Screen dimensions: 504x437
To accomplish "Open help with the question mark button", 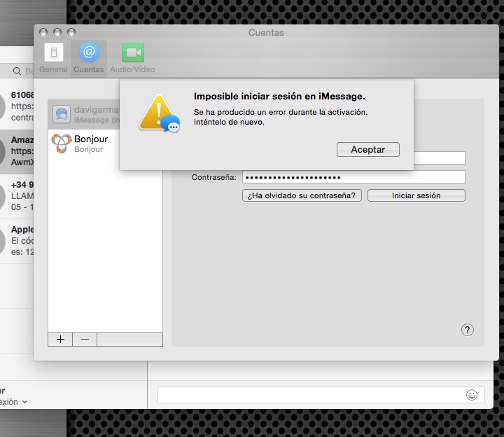I will click(x=468, y=330).
